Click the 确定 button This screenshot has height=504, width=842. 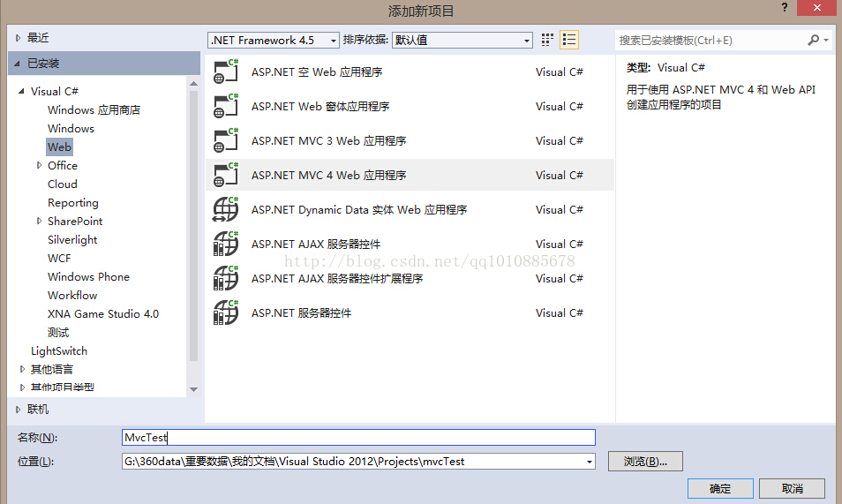[x=720, y=488]
